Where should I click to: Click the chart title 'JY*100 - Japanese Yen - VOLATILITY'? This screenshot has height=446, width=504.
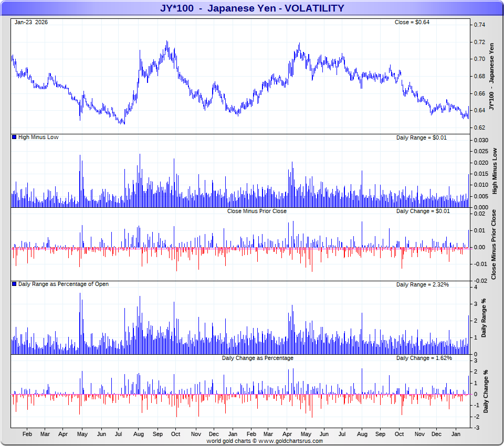tap(252, 8)
